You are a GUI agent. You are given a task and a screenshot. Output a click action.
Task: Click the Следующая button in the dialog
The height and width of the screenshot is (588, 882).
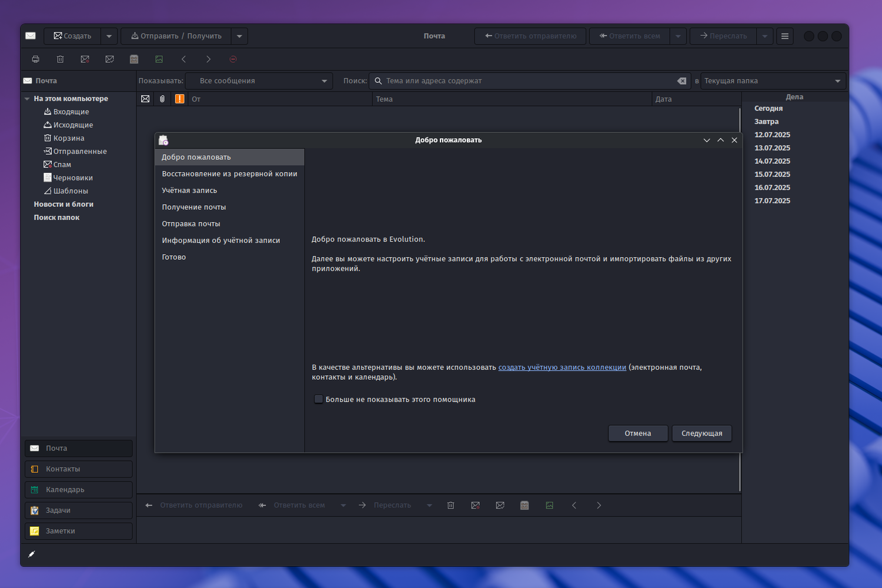pyautogui.click(x=702, y=433)
